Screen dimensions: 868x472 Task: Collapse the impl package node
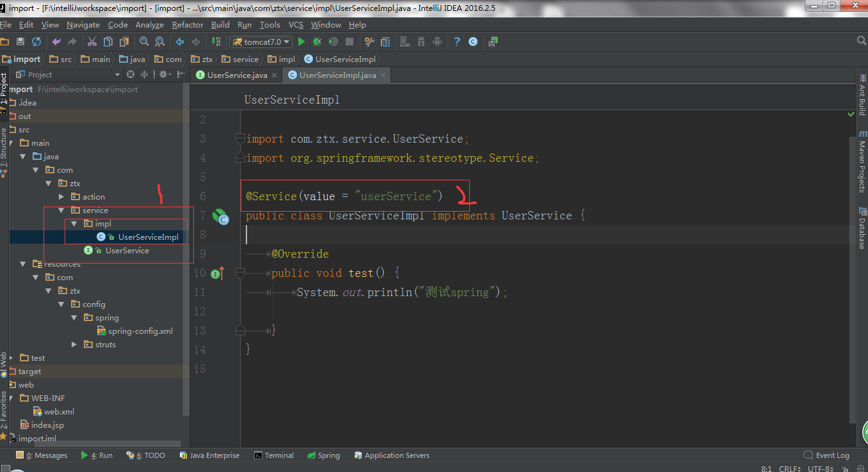click(74, 224)
